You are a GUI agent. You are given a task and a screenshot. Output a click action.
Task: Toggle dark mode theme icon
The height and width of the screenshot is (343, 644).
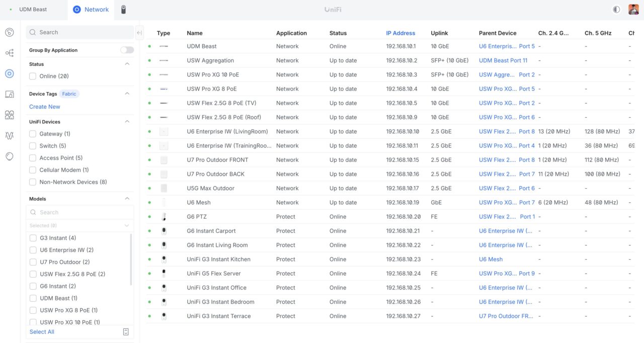(616, 10)
